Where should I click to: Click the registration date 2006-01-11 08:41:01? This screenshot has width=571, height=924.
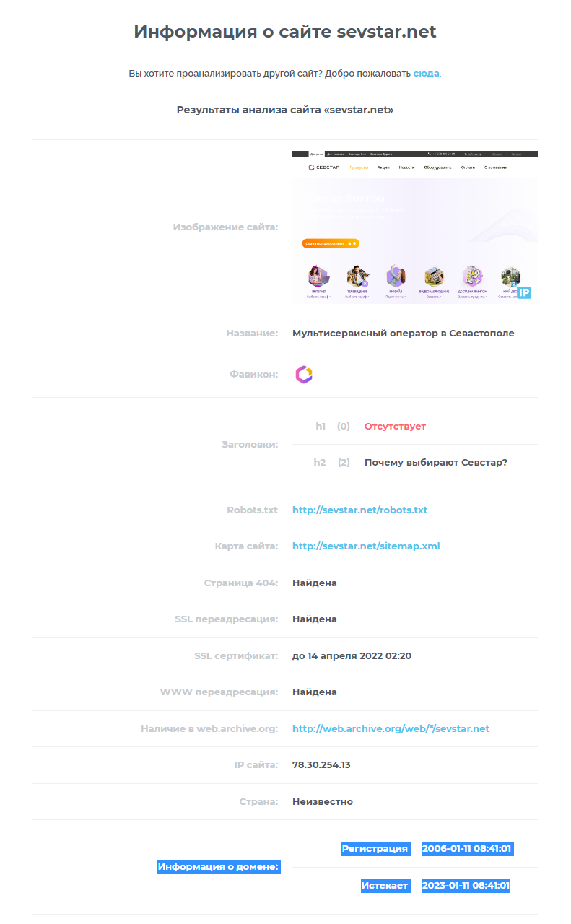pos(467,849)
